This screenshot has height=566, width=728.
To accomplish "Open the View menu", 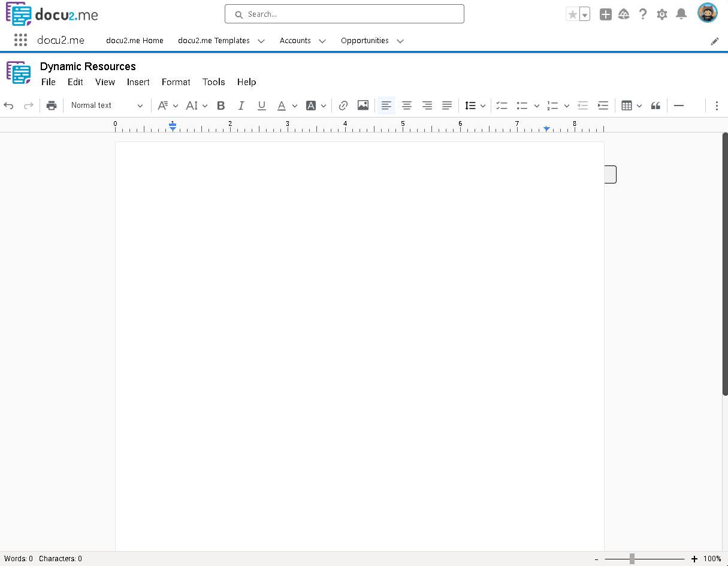I will point(105,82).
